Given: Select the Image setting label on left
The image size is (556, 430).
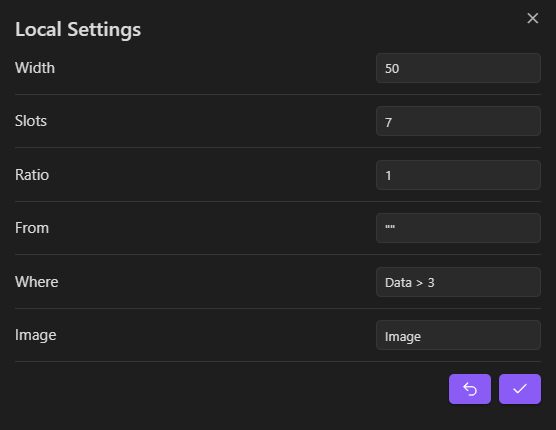Looking at the screenshot, I should click(35, 335).
